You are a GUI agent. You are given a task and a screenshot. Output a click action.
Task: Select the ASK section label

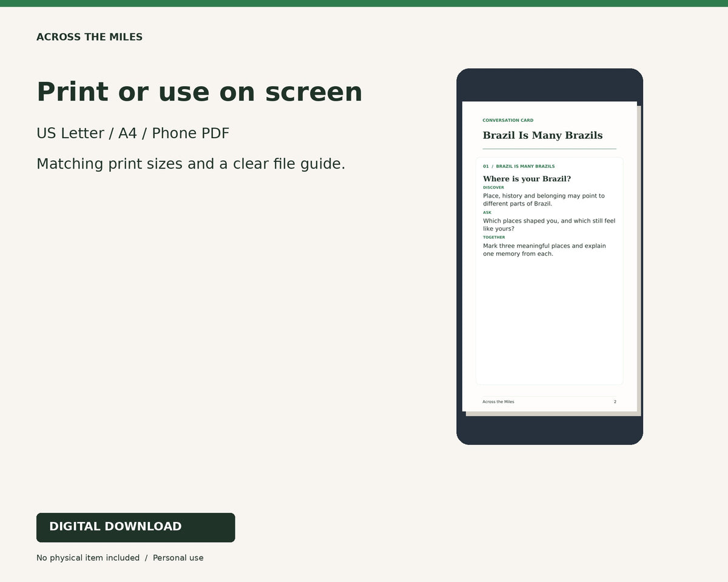click(x=487, y=213)
